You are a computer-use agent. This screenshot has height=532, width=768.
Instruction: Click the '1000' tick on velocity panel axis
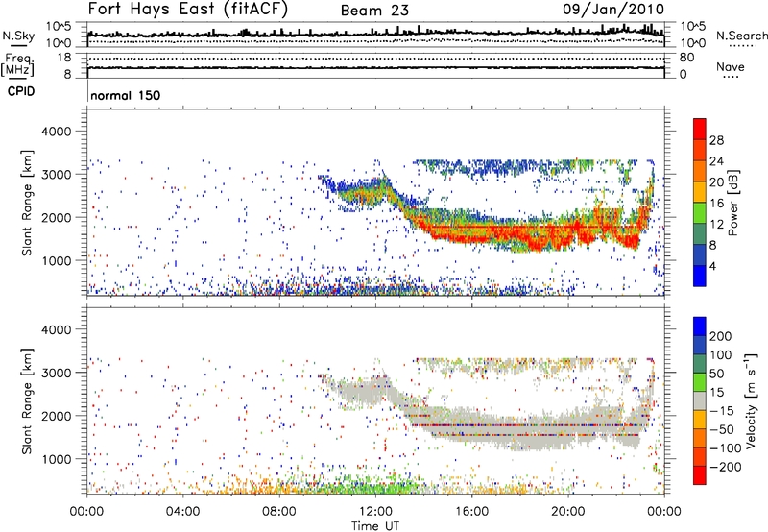56,459
